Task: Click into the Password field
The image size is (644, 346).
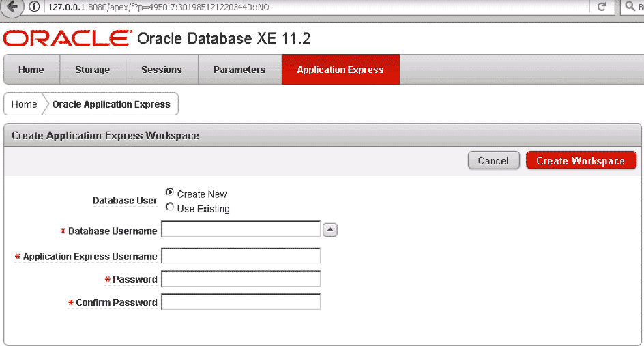Action: click(241, 278)
